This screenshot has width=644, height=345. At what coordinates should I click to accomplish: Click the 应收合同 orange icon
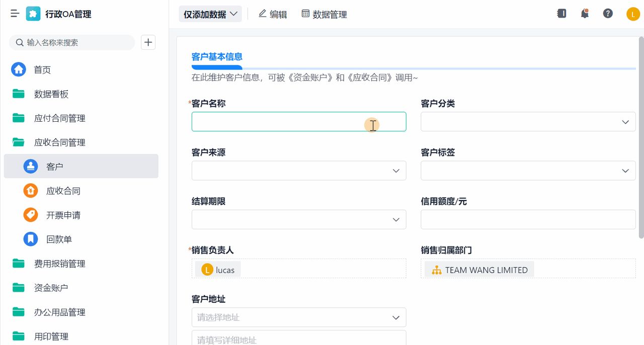coord(31,191)
